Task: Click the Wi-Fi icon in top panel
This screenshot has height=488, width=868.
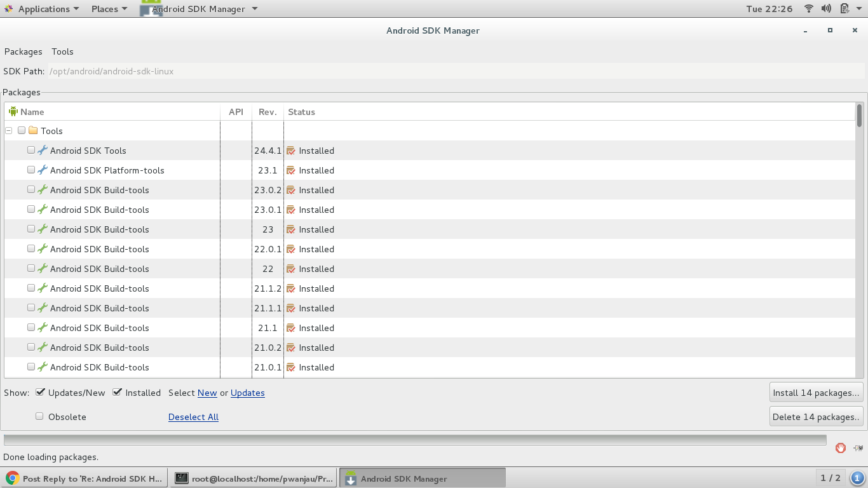Action: 809,9
